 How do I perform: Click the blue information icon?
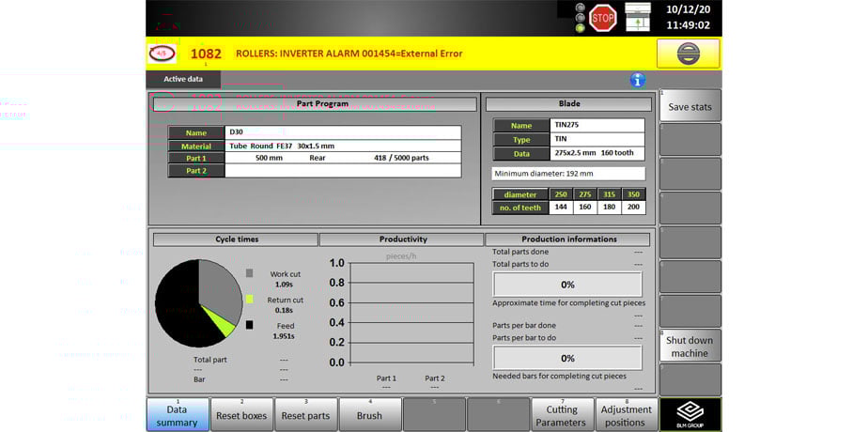pyautogui.click(x=638, y=80)
